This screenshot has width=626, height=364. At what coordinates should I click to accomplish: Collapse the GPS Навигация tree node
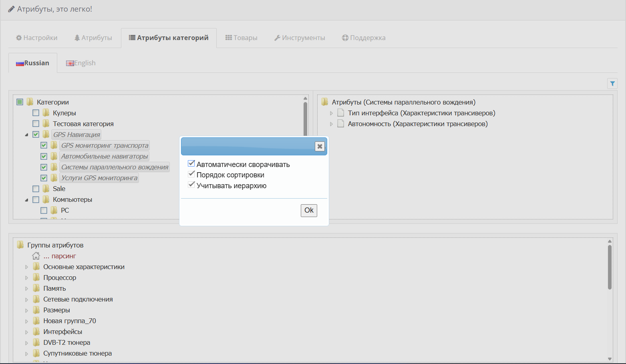coord(26,135)
